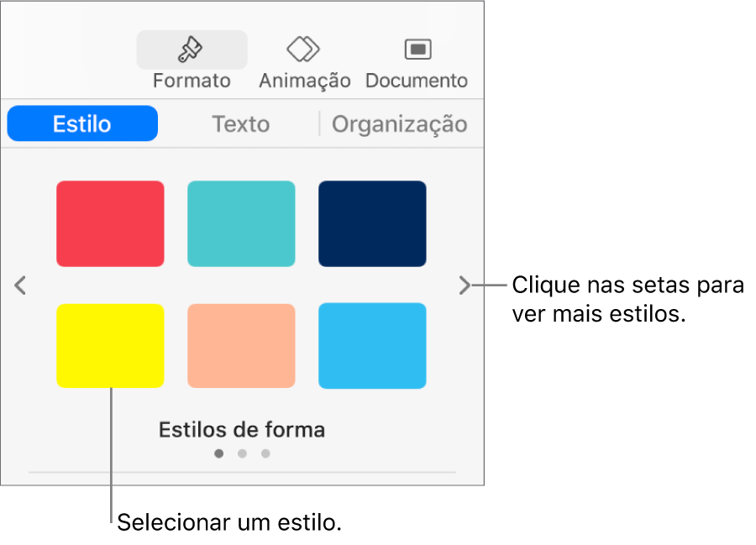Choose the dark navy shape style
Viewport: 756px width, 545px height.
click(x=372, y=223)
